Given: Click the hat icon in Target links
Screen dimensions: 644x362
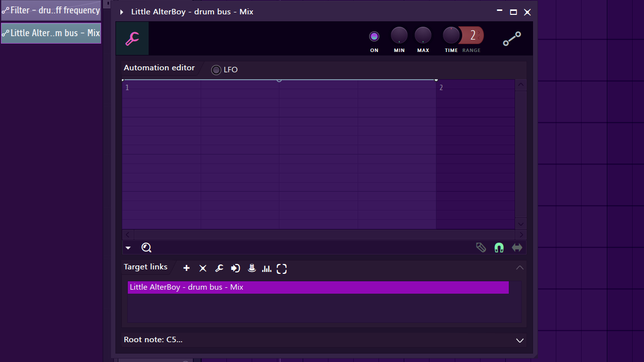Looking at the screenshot, I should (252, 268).
